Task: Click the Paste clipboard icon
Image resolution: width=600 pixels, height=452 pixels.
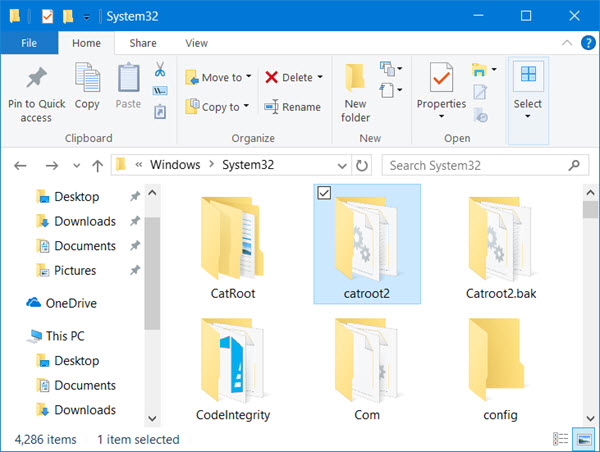Action: (128, 77)
